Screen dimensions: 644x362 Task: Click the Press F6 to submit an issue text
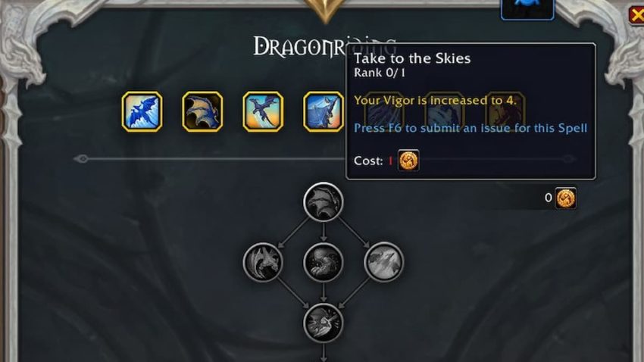[470, 128]
